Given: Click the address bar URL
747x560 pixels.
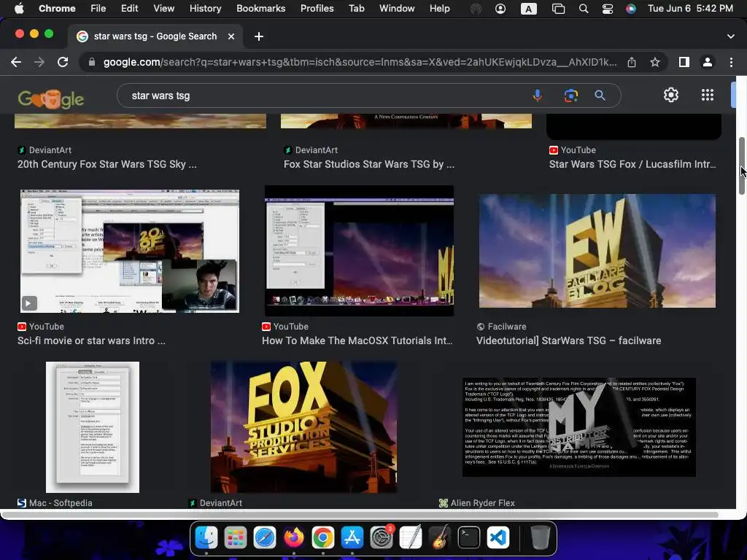Looking at the screenshot, I should (x=360, y=62).
